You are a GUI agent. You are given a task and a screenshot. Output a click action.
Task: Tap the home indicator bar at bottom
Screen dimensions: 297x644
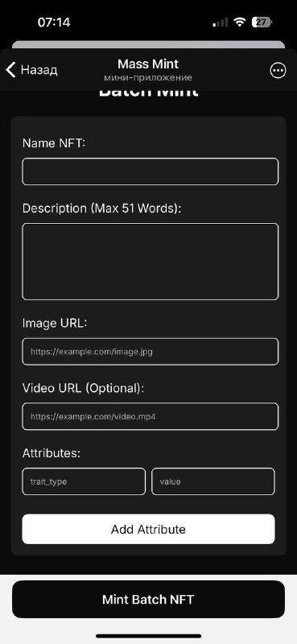[149, 636]
